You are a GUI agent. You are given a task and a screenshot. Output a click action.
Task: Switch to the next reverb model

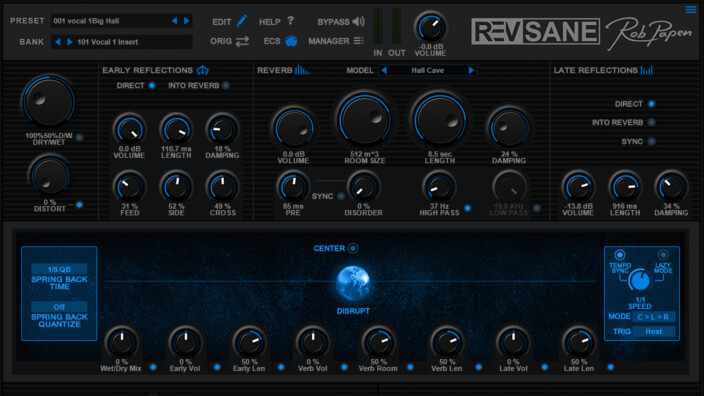point(471,70)
